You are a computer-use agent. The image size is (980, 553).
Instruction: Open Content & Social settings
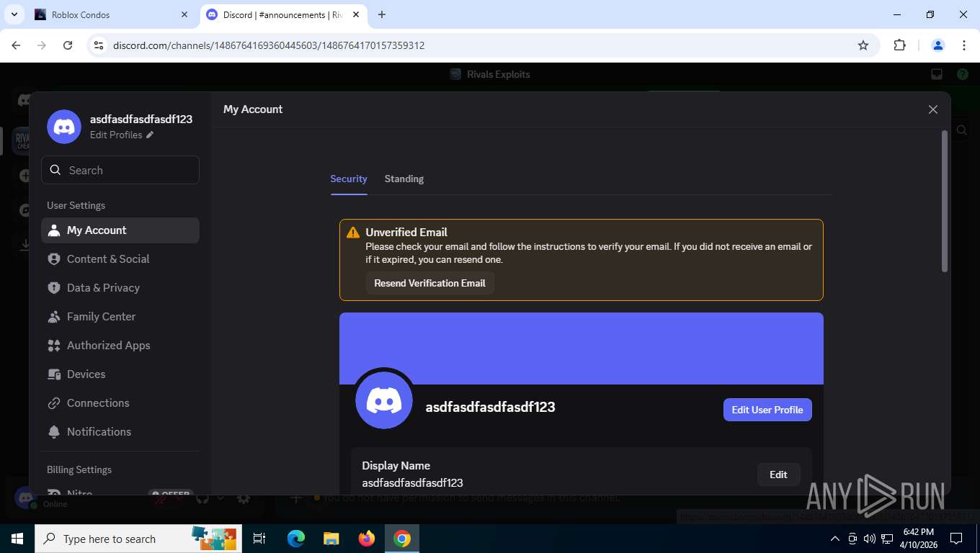click(120, 259)
